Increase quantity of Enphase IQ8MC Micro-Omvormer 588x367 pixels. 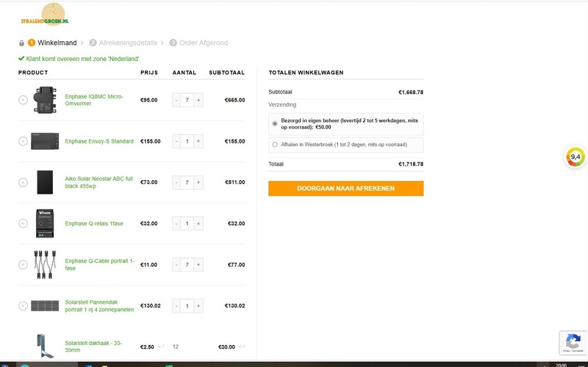pyautogui.click(x=198, y=100)
